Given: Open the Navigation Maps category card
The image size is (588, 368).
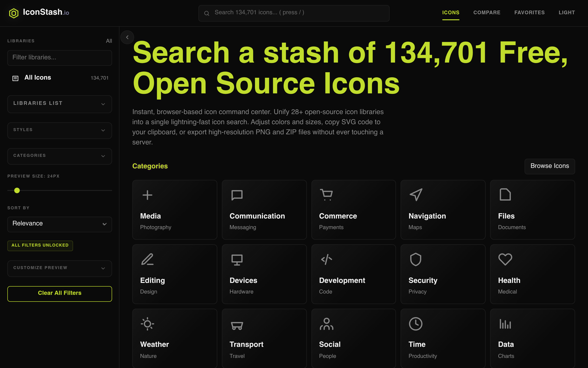Looking at the screenshot, I should point(443,210).
